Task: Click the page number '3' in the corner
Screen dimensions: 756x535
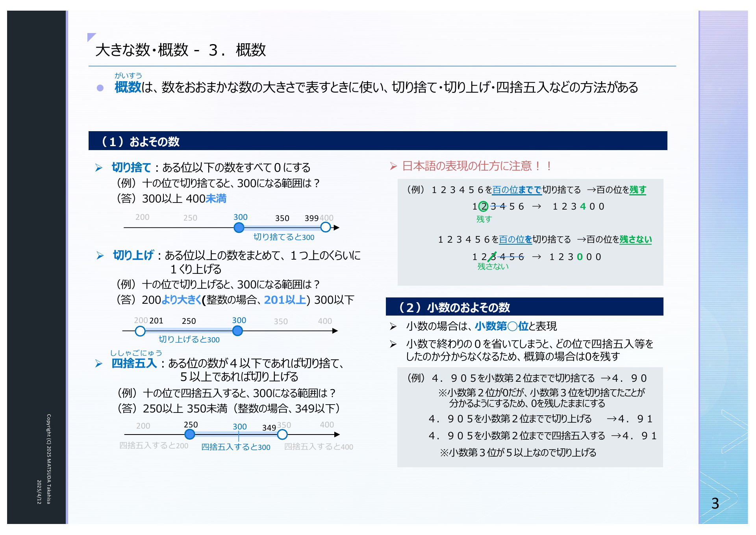Action: coord(715,503)
